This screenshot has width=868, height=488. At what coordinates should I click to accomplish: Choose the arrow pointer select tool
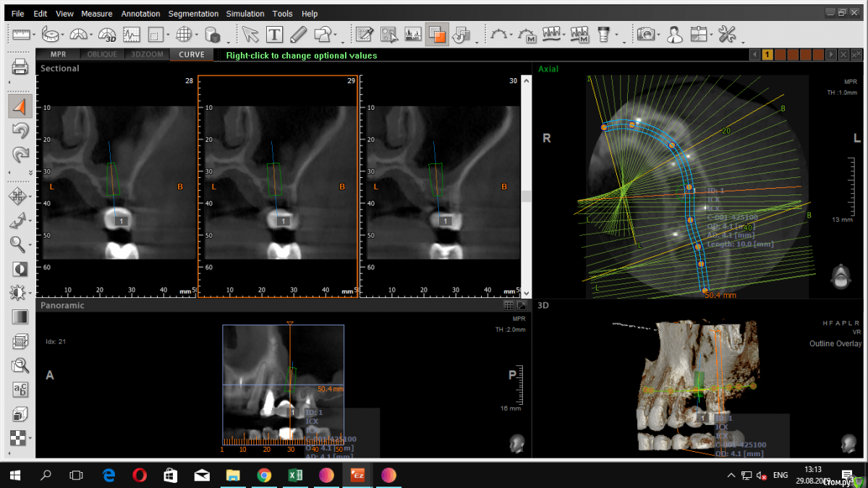(x=250, y=34)
